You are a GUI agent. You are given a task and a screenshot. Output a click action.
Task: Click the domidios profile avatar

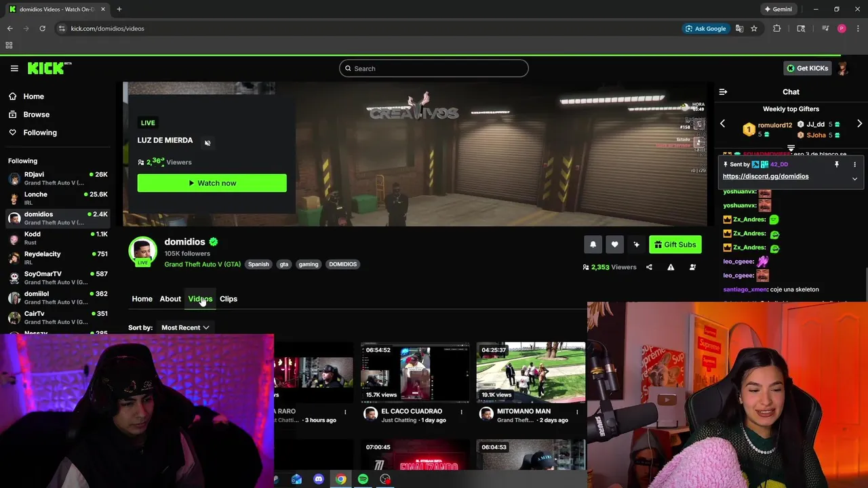143,251
